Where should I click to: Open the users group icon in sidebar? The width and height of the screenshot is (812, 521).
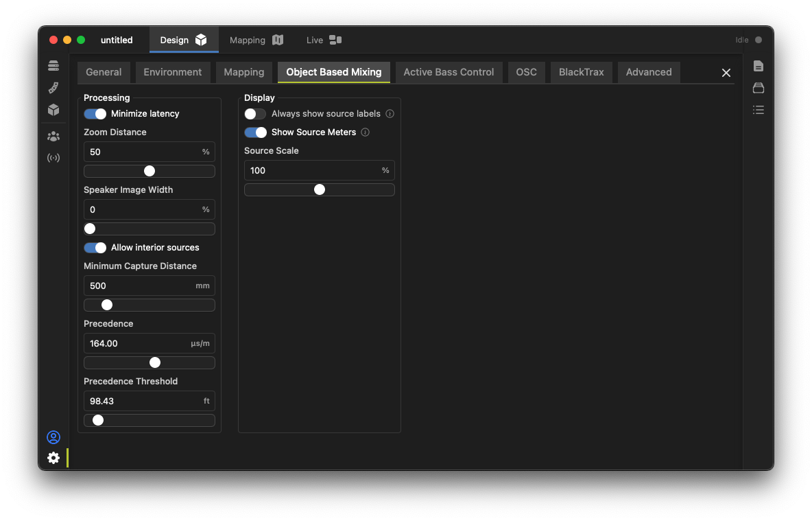(x=53, y=137)
